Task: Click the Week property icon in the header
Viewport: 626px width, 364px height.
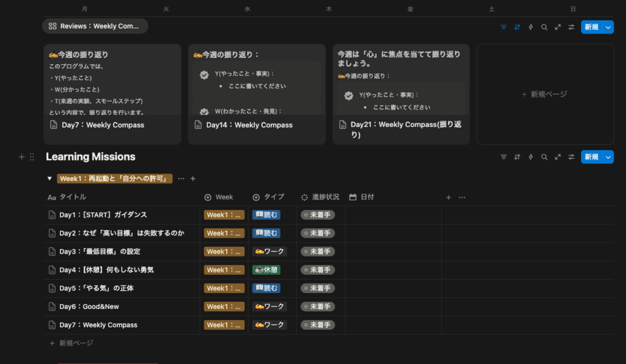Action: (x=207, y=197)
